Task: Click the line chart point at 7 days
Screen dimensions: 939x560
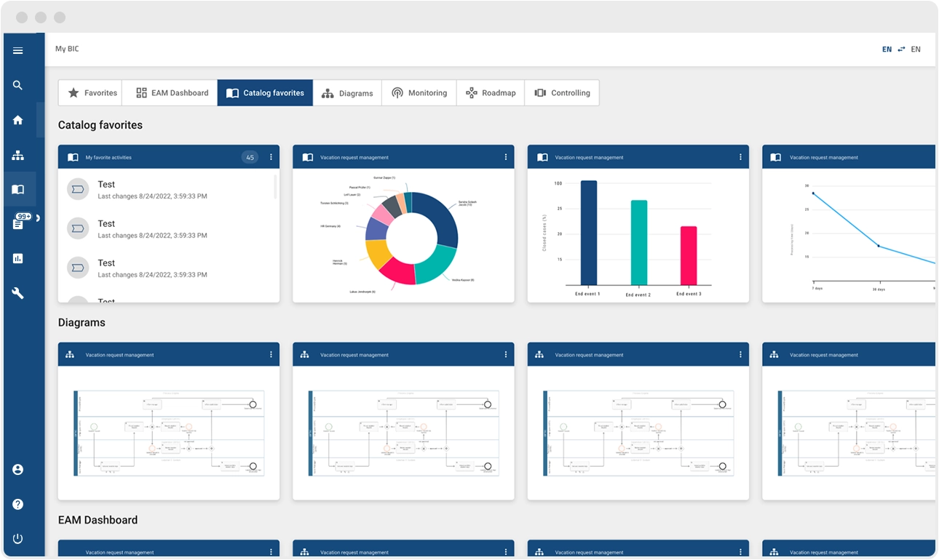Action: [x=813, y=193]
